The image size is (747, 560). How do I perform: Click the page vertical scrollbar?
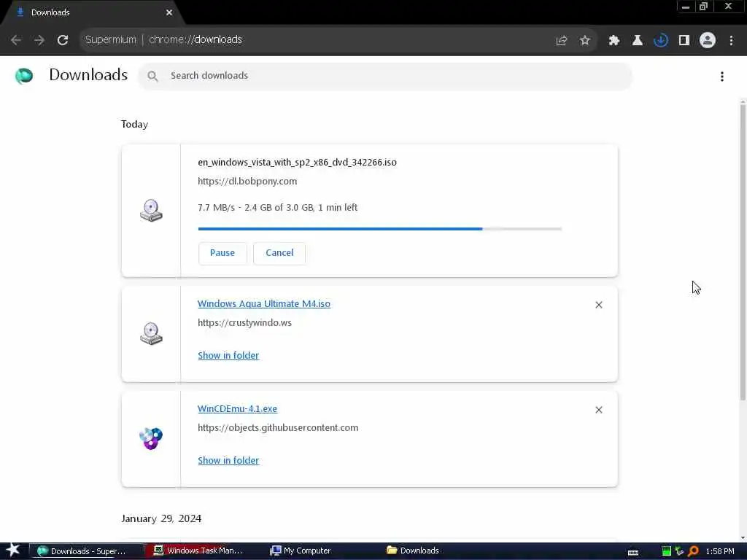[x=743, y=252]
